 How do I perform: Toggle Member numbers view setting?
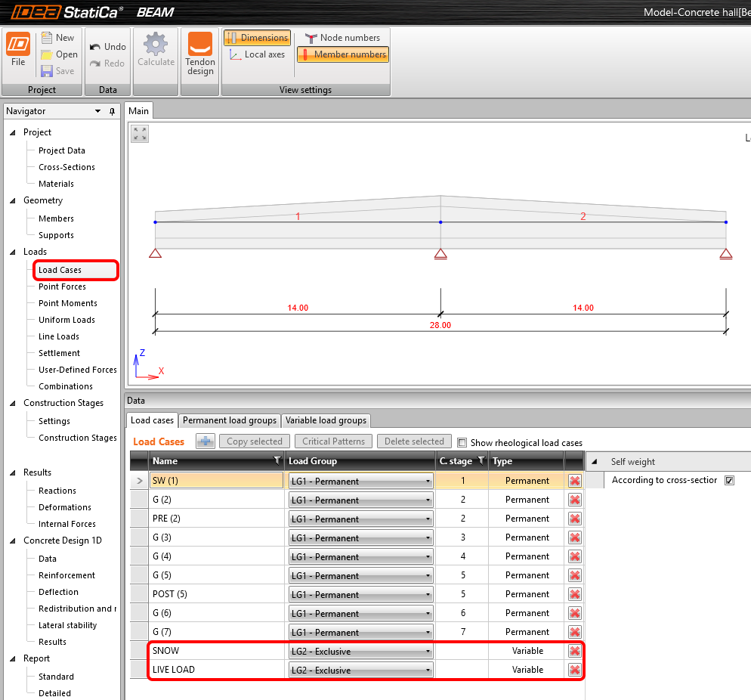tap(342, 54)
